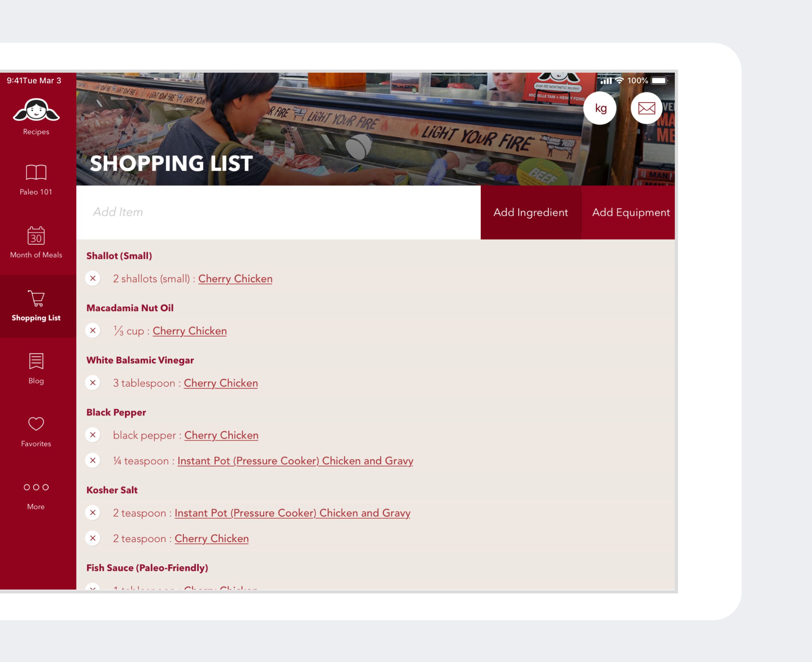Image resolution: width=812 pixels, height=662 pixels.
Task: Open Month of Meals calendar icon
Action: pyautogui.click(x=36, y=235)
